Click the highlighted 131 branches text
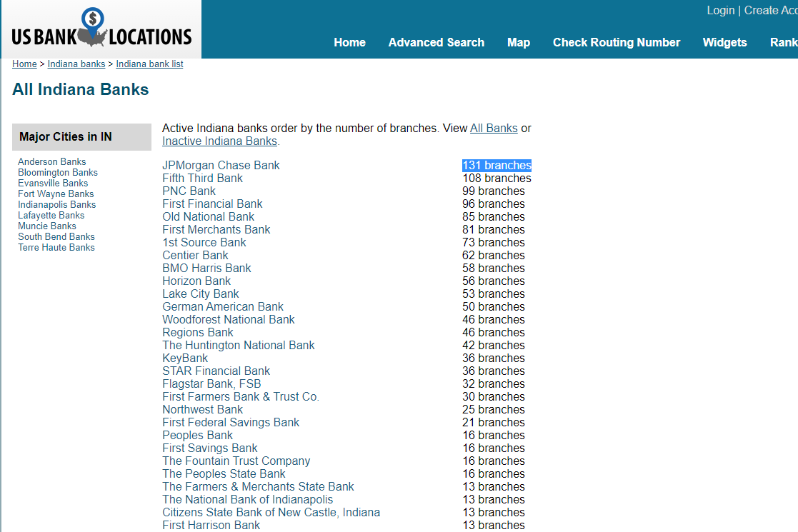The image size is (798, 532). coord(497,165)
